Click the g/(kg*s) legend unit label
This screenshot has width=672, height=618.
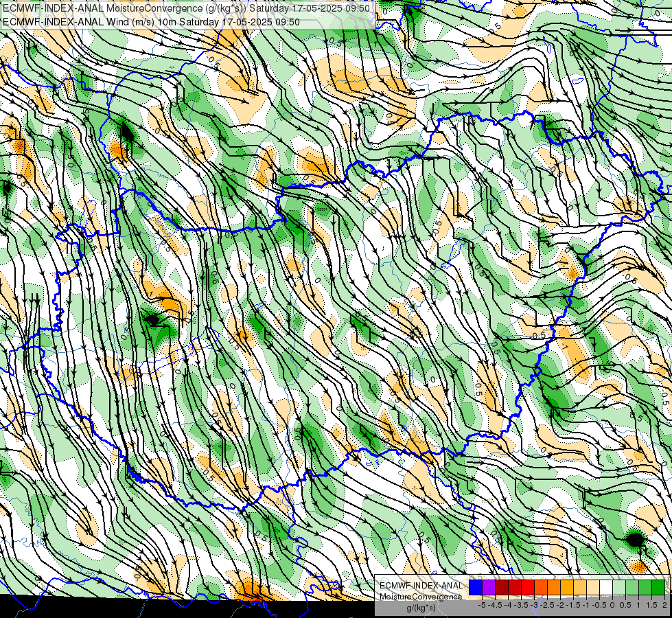click(421, 608)
